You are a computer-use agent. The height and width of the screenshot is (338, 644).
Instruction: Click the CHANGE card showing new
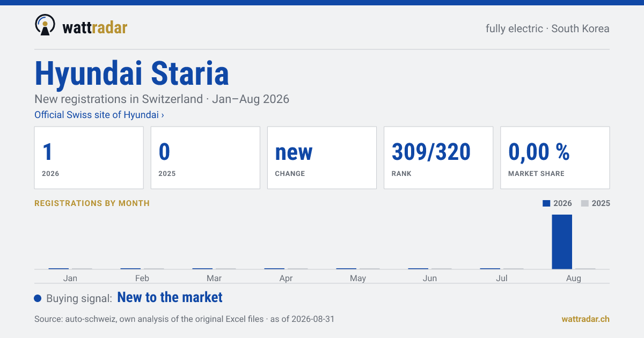322,158
